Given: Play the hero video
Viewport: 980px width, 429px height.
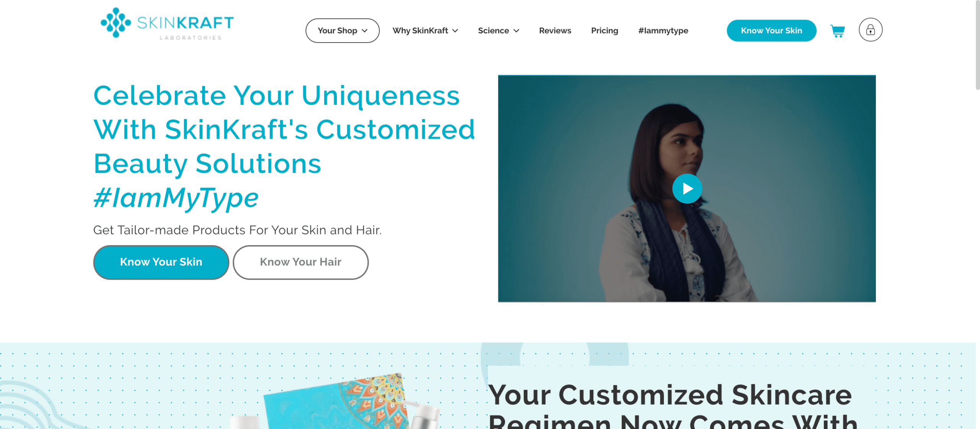Looking at the screenshot, I should tap(687, 188).
